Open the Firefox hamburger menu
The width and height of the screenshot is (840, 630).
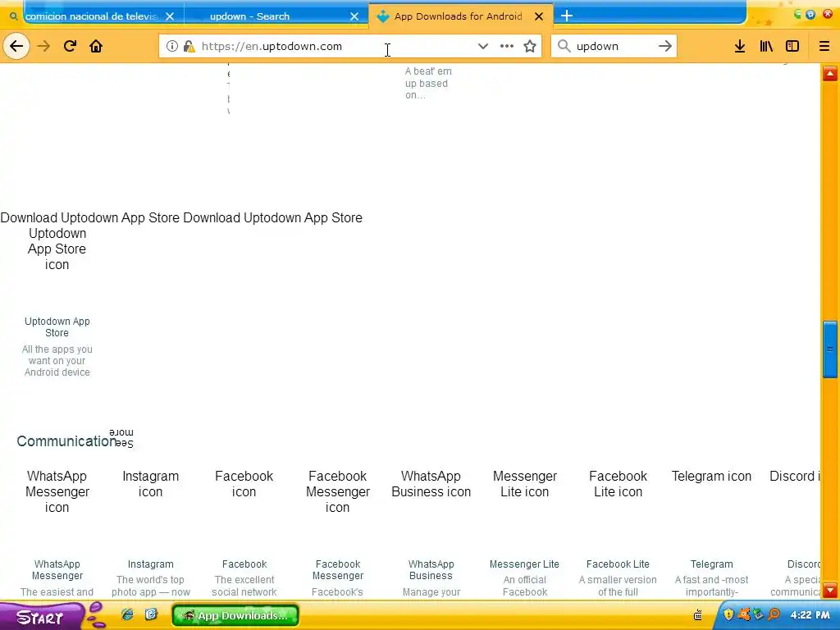[x=824, y=46]
